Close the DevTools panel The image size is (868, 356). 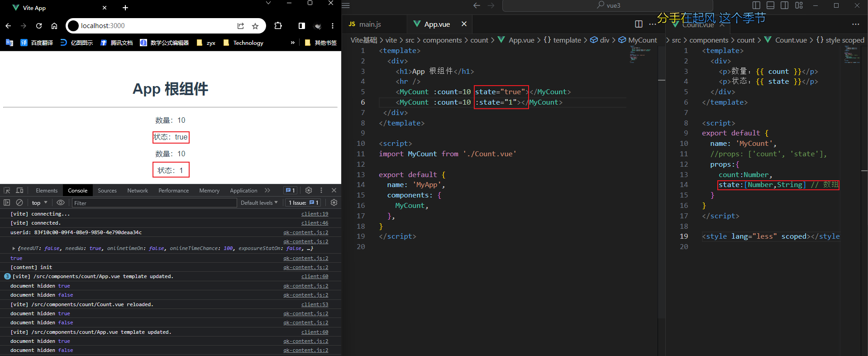click(334, 190)
